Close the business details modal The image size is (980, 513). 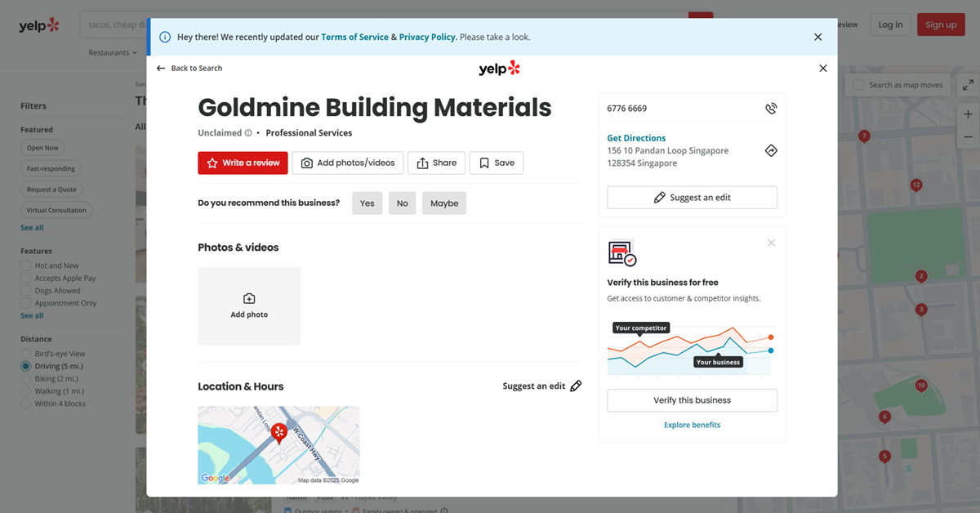point(823,69)
